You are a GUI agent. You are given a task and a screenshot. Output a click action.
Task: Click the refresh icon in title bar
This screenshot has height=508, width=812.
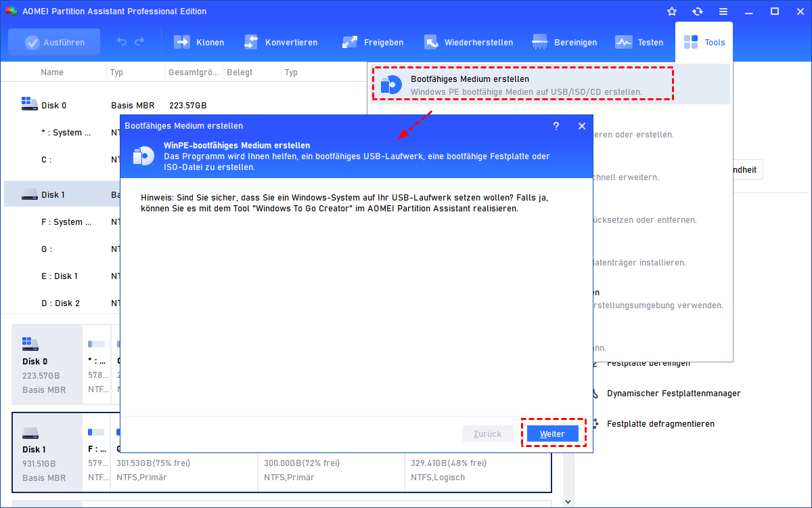point(698,12)
